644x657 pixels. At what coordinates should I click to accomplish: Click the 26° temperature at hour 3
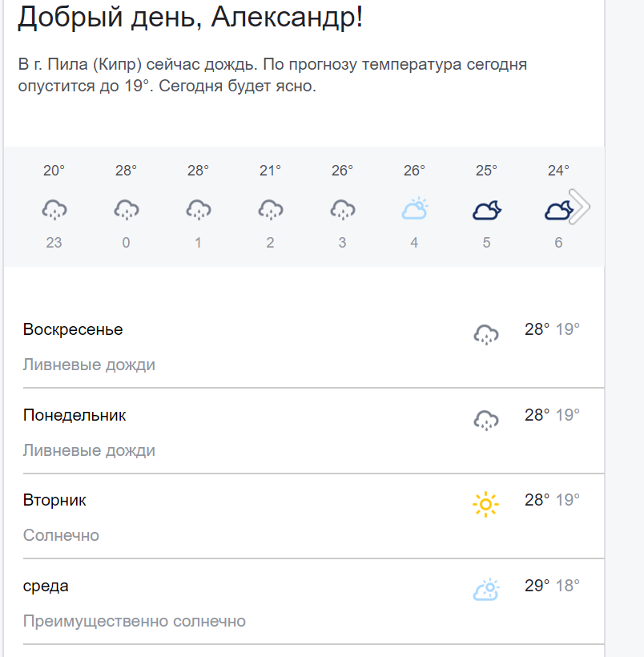pos(342,171)
